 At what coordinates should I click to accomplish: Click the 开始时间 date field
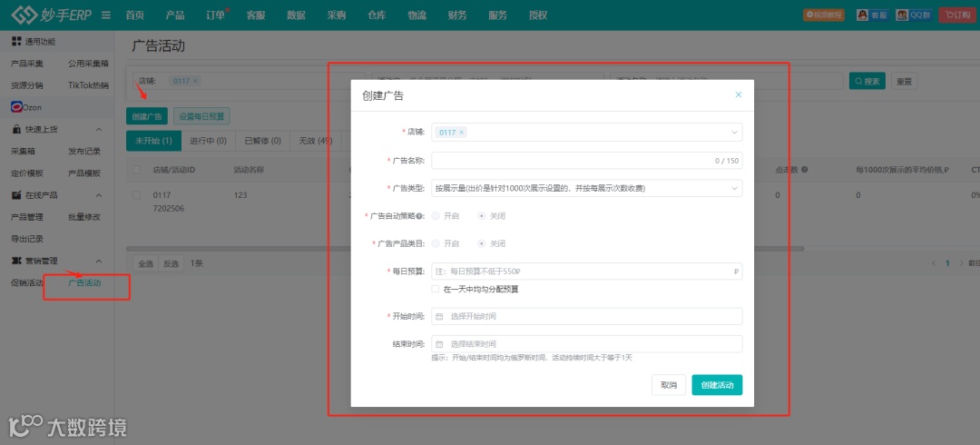587,316
